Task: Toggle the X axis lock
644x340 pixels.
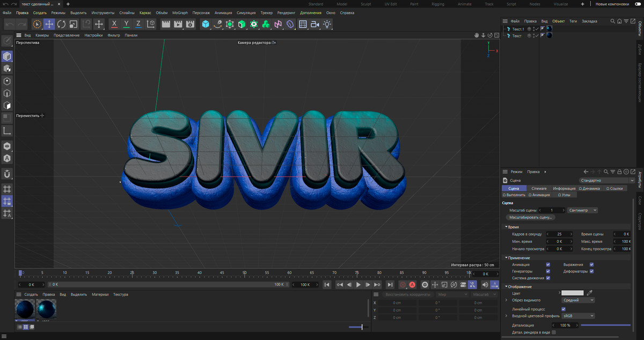Action: [x=114, y=24]
